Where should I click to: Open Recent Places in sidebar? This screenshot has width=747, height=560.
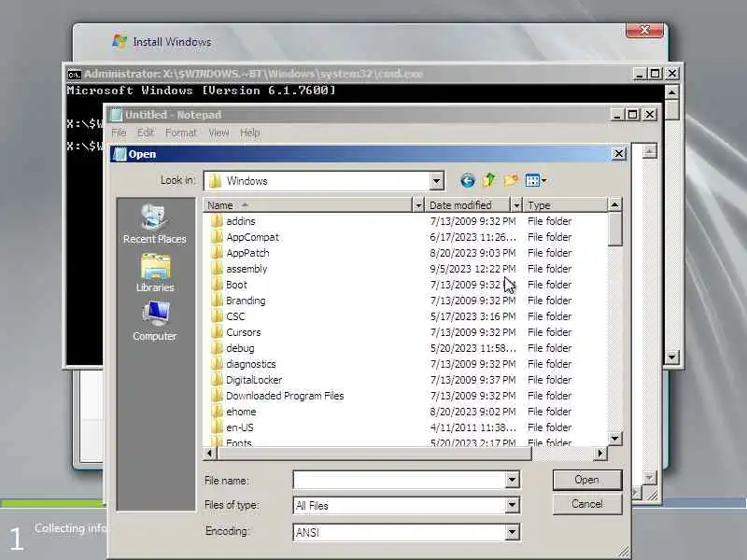click(x=154, y=224)
